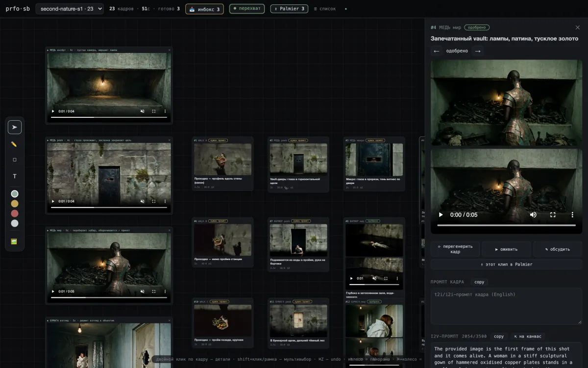Image resolution: width=588 pixels, height=368 pixels.
Task: Open more options on МЕДЬ peek video
Action: coord(165,201)
